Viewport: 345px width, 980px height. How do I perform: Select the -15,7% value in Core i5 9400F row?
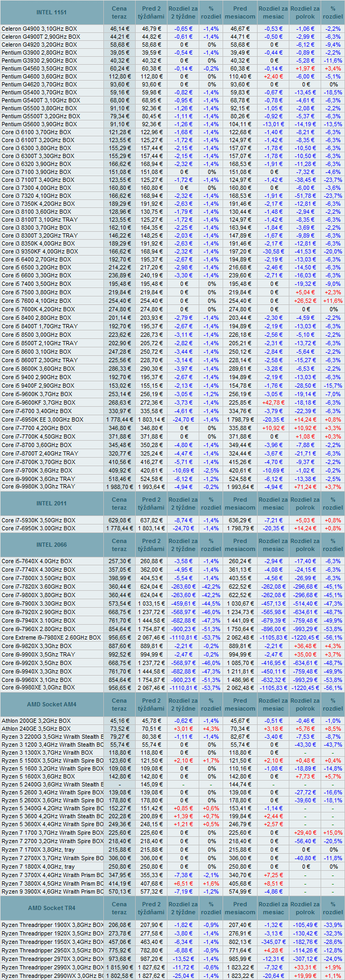[x=333, y=386]
